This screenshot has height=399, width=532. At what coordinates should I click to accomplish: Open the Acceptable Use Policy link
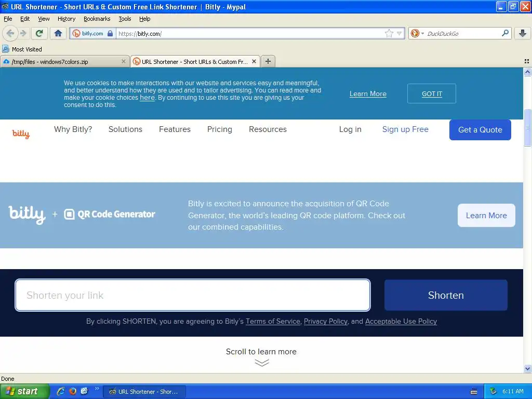tap(401, 321)
